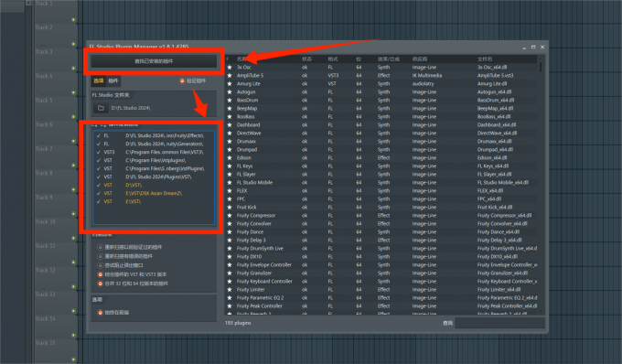622x364 pixels.
Task: Uncheck the Fruity\Effects search path
Action: [99, 135]
